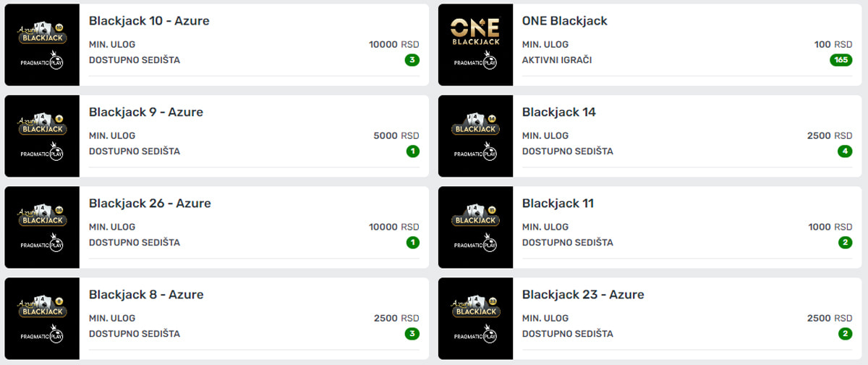Open the Blackjack 9 - Azure title
The image size is (868, 365).
pos(146,112)
